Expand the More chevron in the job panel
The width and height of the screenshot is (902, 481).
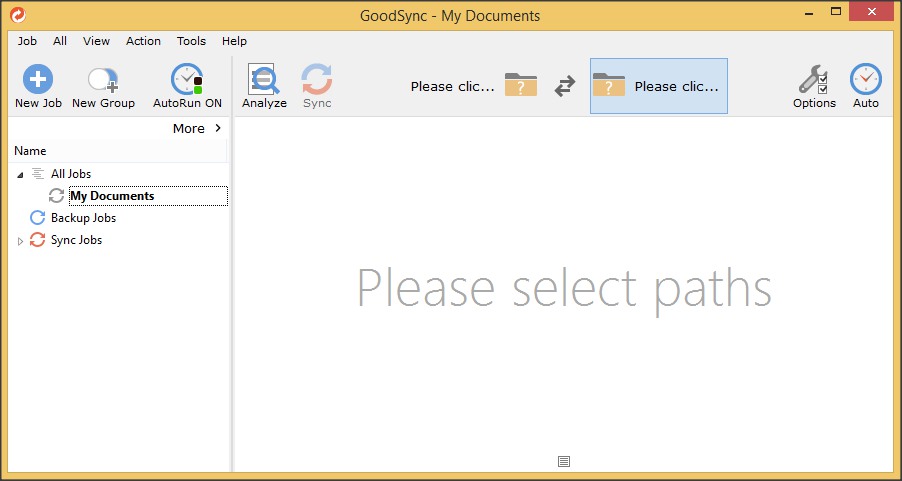[x=218, y=128]
